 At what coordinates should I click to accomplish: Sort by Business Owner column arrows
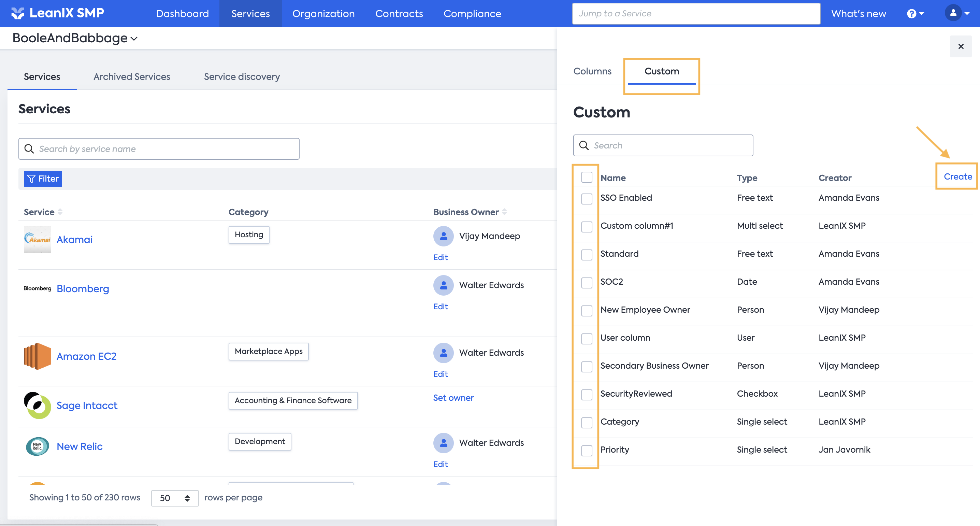tap(504, 212)
